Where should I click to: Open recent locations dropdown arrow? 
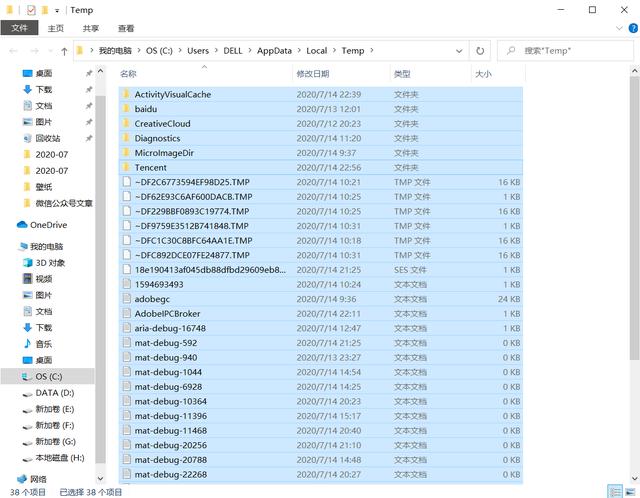pyautogui.click(x=51, y=51)
